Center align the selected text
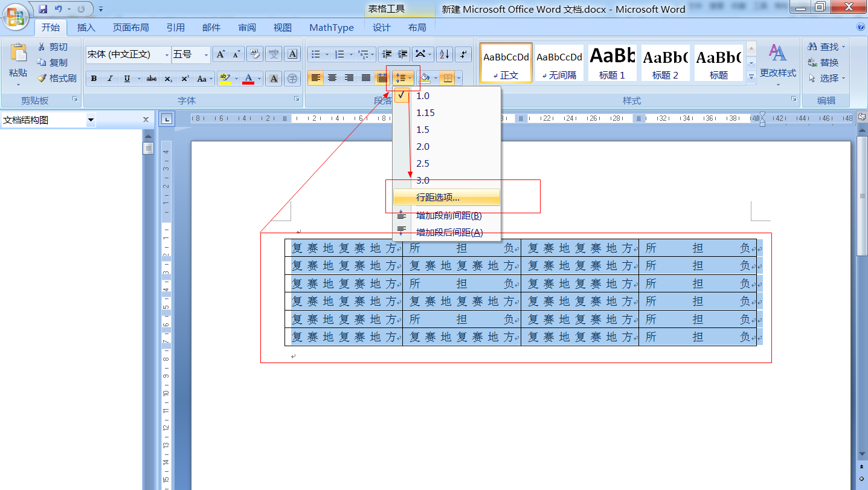This screenshot has height=490, width=868. click(332, 78)
